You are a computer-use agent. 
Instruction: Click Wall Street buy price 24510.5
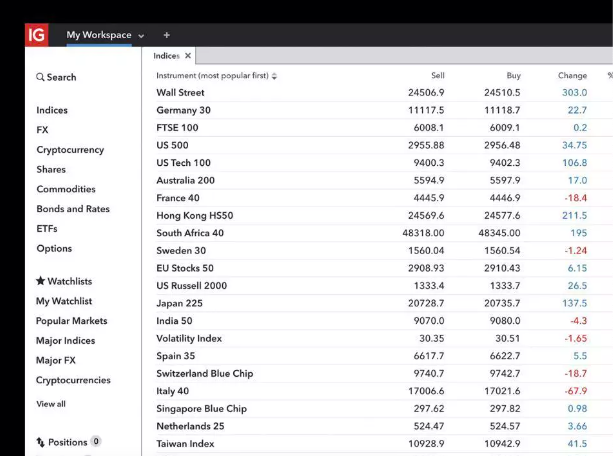(502, 93)
